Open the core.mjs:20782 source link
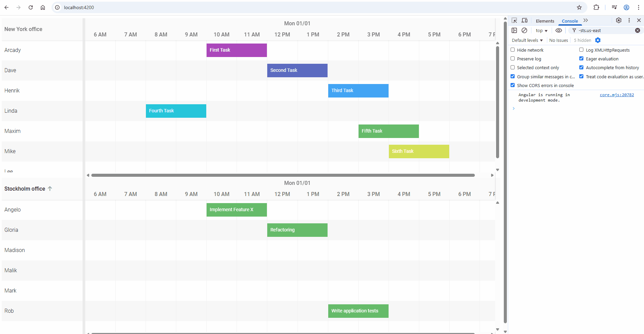Image resolution: width=644 pixels, height=334 pixels. pyautogui.click(x=617, y=95)
